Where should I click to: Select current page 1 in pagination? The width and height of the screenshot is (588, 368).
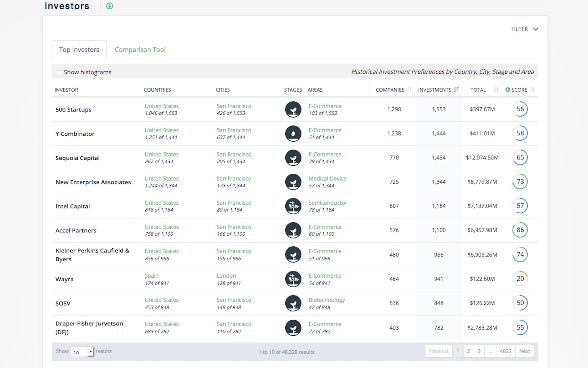coord(458,351)
